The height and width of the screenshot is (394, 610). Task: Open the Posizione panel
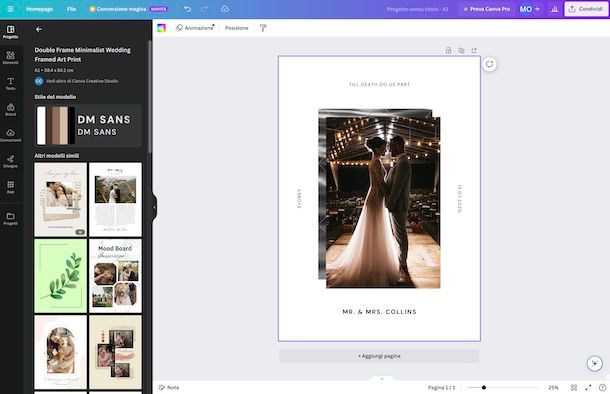click(x=237, y=28)
